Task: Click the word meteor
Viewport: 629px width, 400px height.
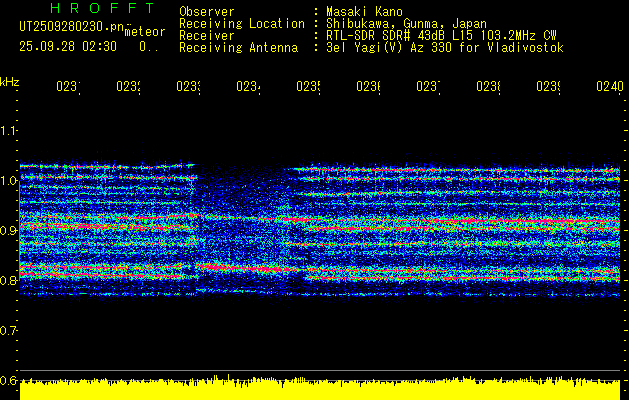Action: coord(145,32)
